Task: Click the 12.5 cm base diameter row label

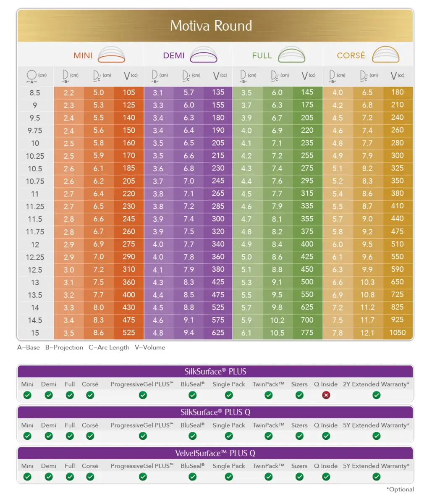Action: 35,270
